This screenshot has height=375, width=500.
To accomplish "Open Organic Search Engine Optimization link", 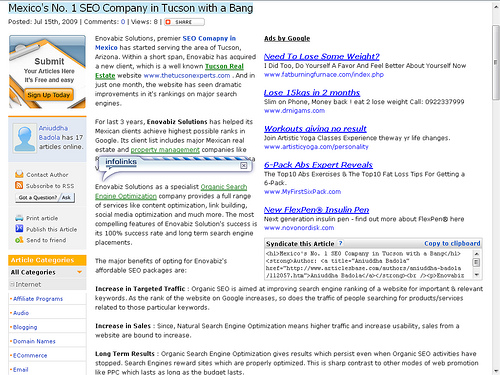I will coord(171,192).
